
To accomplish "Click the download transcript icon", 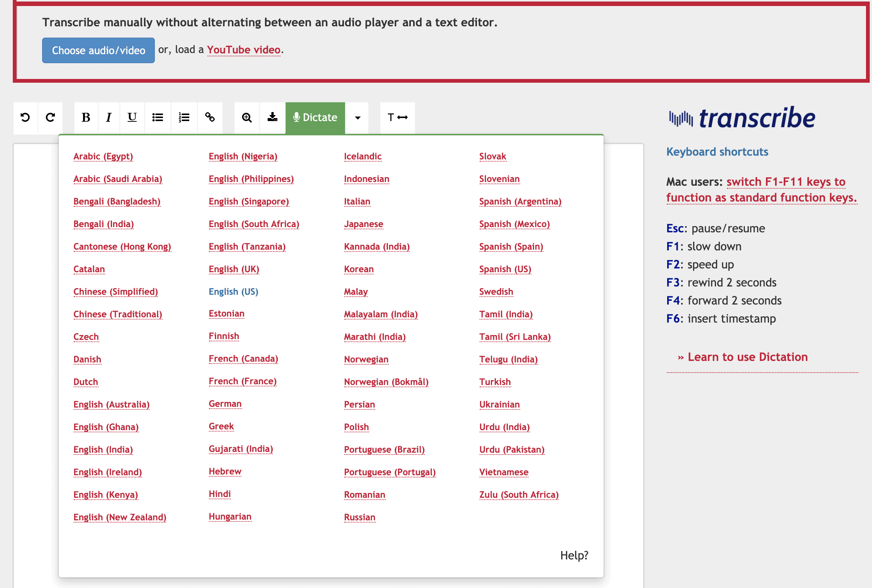I will [272, 118].
